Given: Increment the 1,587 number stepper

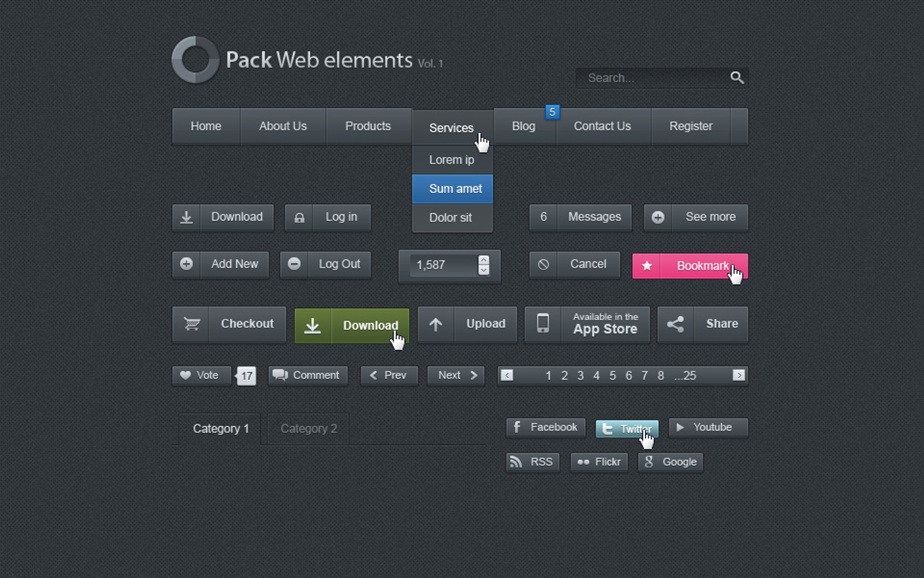Looking at the screenshot, I should pos(484,260).
